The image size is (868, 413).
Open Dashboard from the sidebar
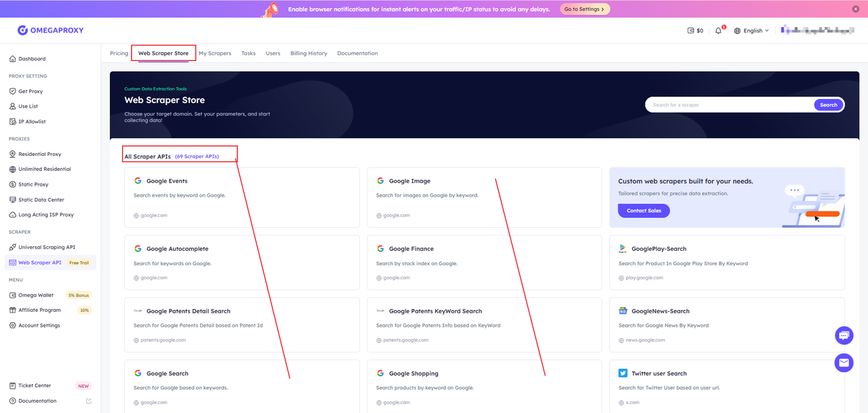tap(32, 59)
